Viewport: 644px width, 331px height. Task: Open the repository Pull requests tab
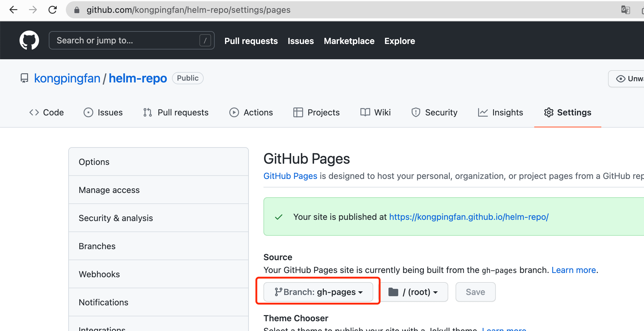[176, 113]
